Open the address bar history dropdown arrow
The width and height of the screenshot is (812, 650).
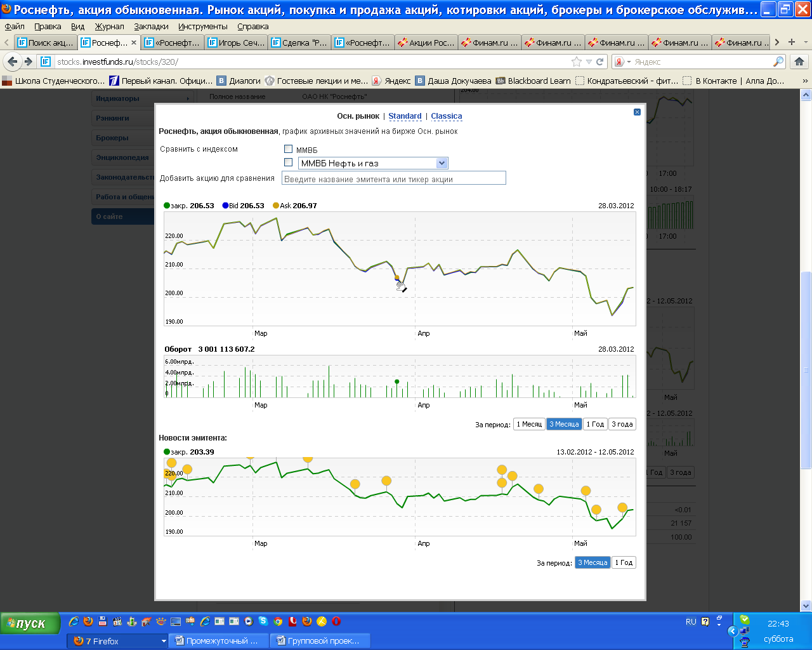coord(589,62)
